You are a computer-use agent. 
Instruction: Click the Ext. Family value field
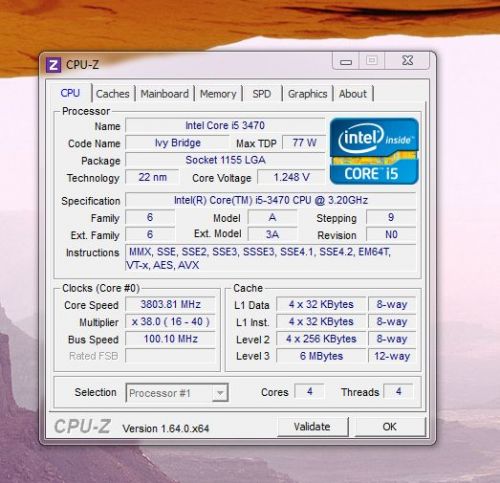pyautogui.click(x=150, y=234)
